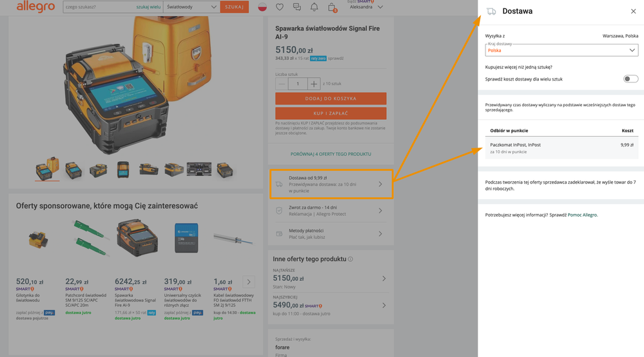644x357 pixels.
Task: Expand Aleksandra account menu
Action: click(x=366, y=7)
